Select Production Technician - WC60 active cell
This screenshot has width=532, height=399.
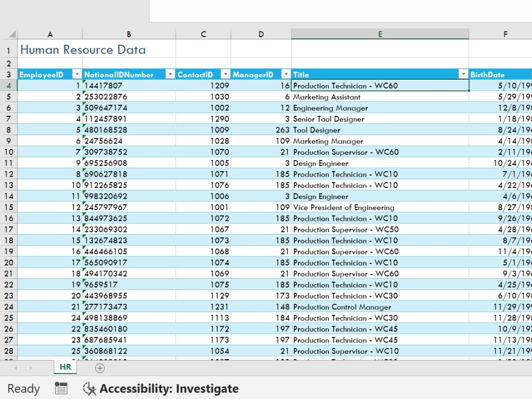click(x=380, y=86)
